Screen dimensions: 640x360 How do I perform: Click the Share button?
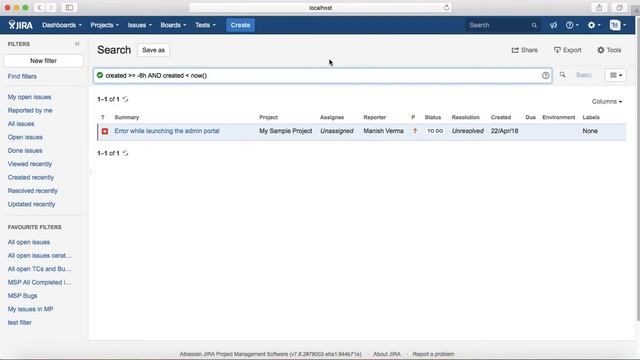pos(525,50)
